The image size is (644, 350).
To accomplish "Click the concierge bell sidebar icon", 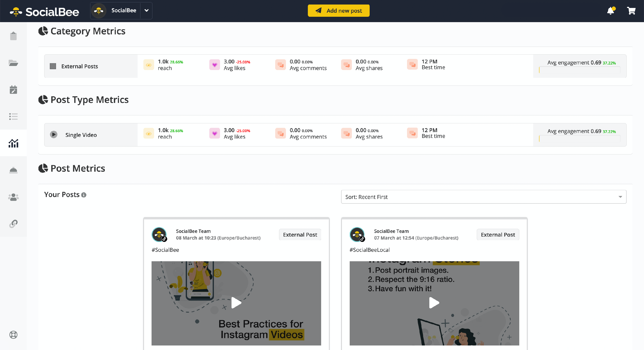I will coord(13,170).
